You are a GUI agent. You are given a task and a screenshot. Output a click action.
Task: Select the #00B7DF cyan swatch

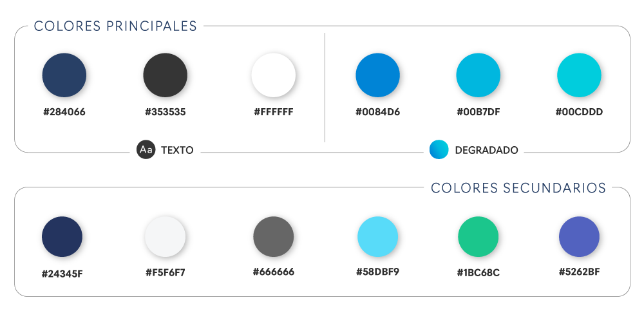click(x=478, y=75)
